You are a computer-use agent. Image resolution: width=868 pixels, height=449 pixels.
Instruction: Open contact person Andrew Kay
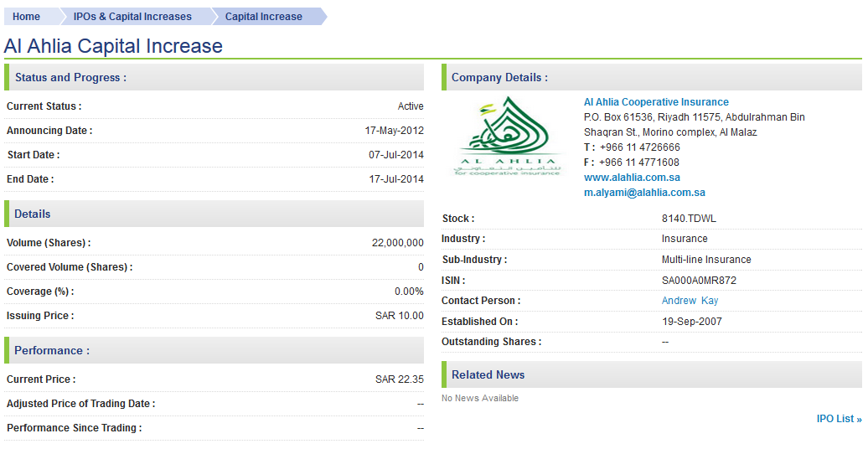click(690, 301)
